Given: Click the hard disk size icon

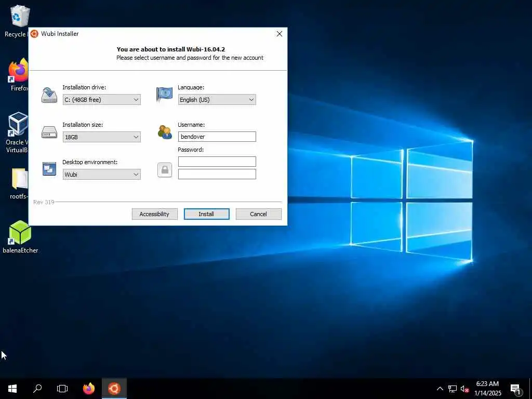Looking at the screenshot, I should click(49, 132).
